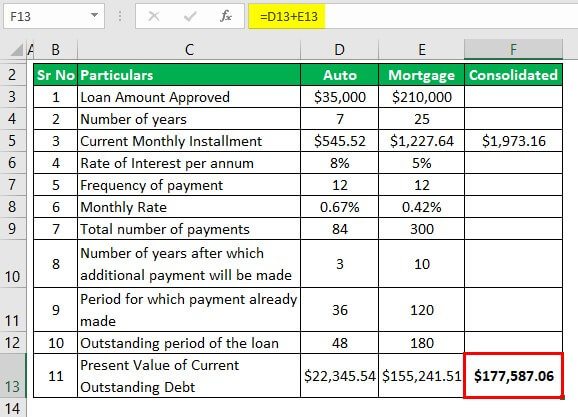Viewport: 578px width, 417px height.
Task: Select the 120 payments made cell
Action: (421, 310)
